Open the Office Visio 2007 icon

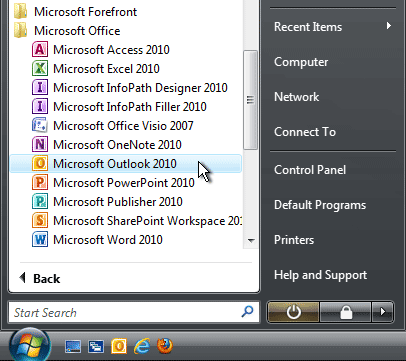click(40, 126)
